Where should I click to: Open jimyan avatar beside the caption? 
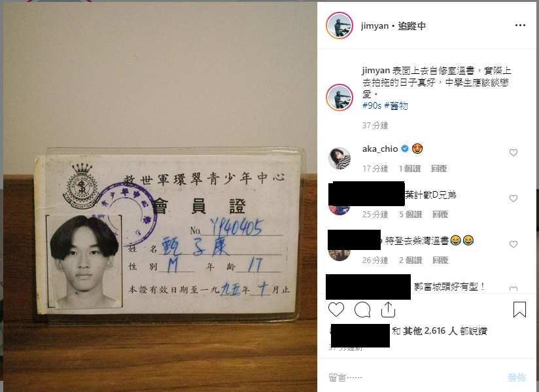pos(339,98)
